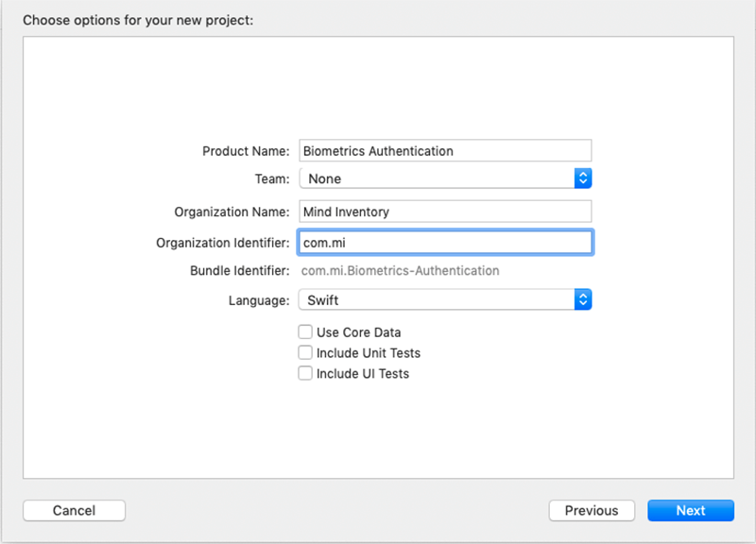Change Team from None via its dropdown
756x544 pixels.
click(x=444, y=178)
